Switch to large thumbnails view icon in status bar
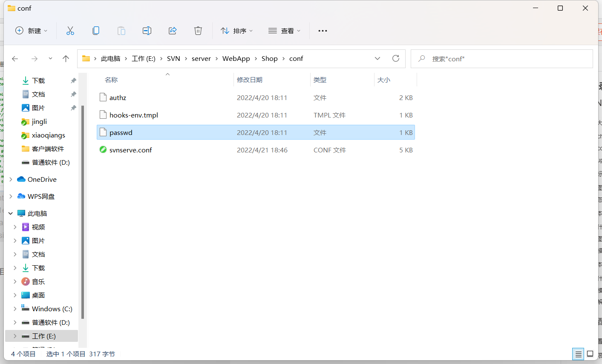 pyautogui.click(x=590, y=354)
